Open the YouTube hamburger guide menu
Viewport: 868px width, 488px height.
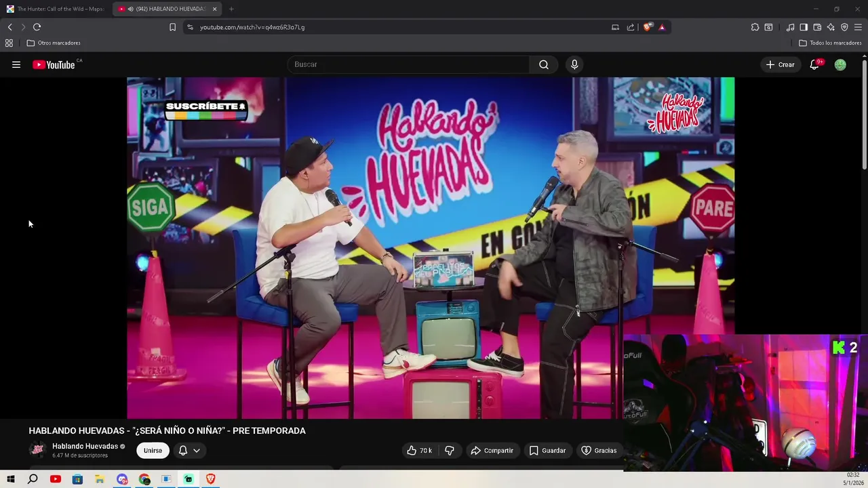[x=16, y=64]
